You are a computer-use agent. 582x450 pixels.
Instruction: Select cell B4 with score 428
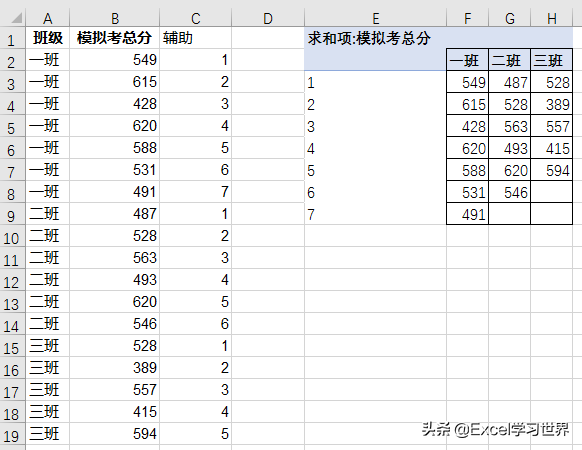pyautogui.click(x=114, y=104)
